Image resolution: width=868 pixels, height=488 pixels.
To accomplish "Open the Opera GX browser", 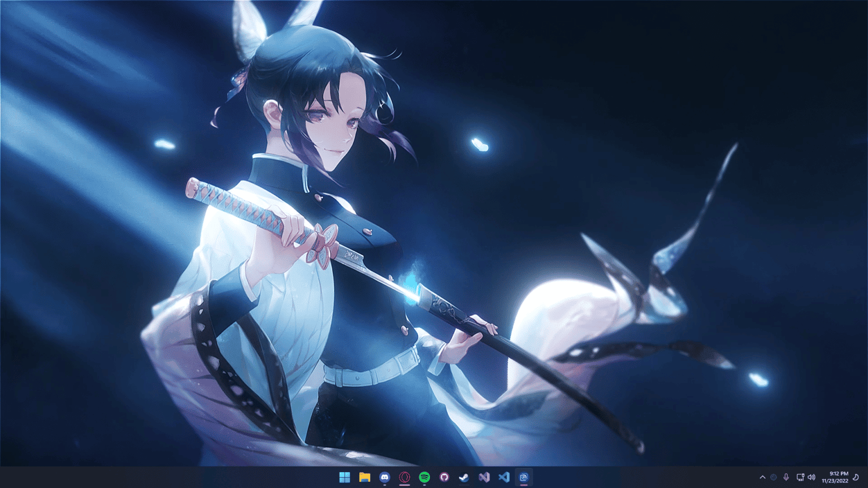I will click(405, 477).
